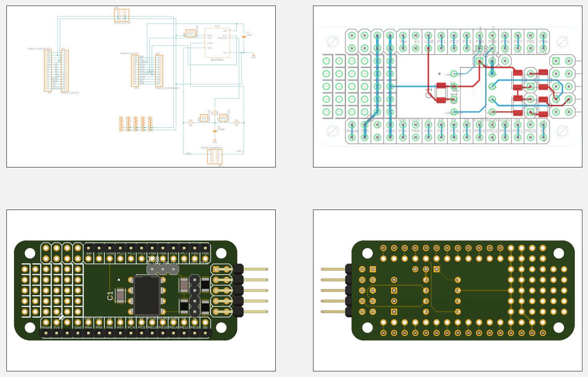588x377 pixels.
Task: Select capacitor C2 4700pF symbol
Action: [215, 131]
